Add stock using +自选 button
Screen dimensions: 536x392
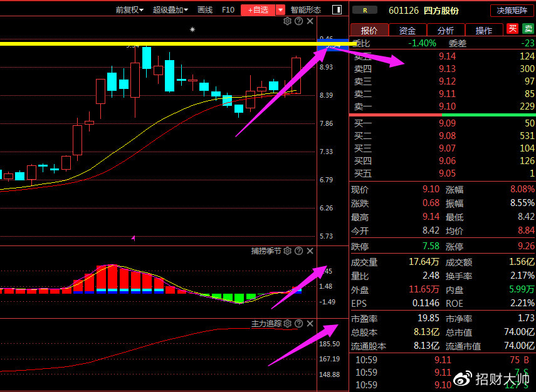(258, 10)
